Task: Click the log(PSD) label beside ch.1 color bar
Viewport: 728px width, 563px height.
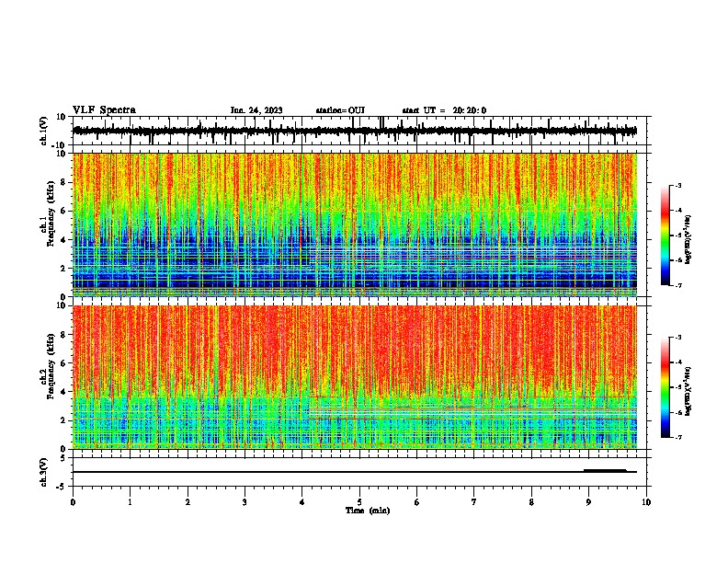Action: pos(688,239)
